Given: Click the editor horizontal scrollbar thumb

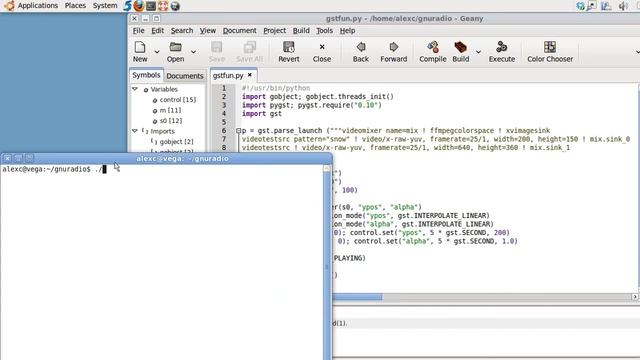Looking at the screenshot, I should coord(358,297).
